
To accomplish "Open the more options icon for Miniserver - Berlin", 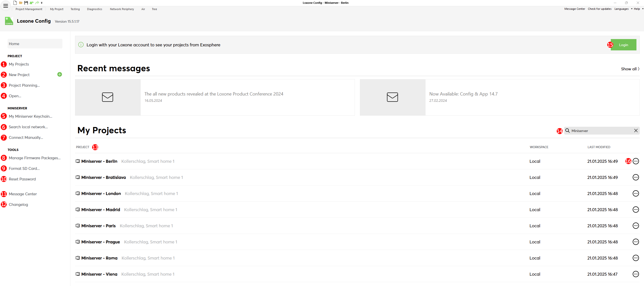I will coord(636,161).
